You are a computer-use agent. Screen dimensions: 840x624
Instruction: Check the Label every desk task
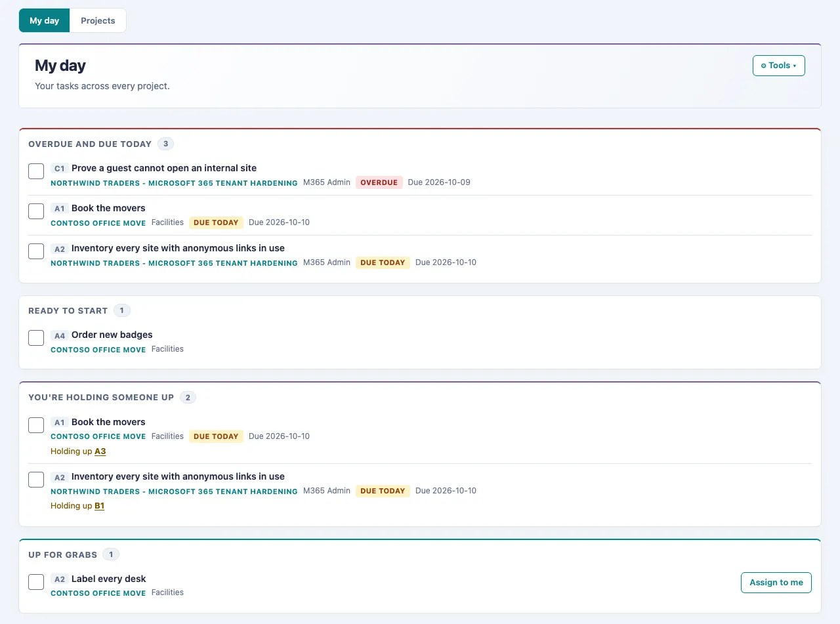click(x=36, y=582)
